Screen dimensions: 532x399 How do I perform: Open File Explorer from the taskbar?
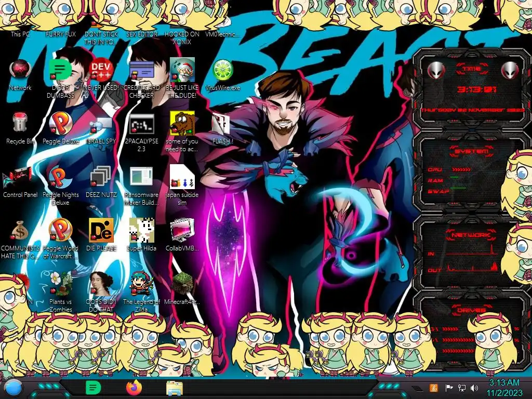(x=175, y=388)
